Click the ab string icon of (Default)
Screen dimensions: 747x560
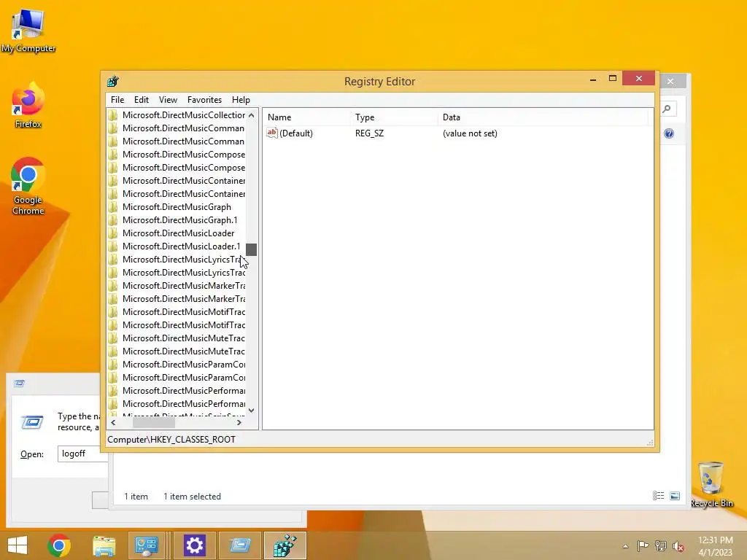click(271, 133)
